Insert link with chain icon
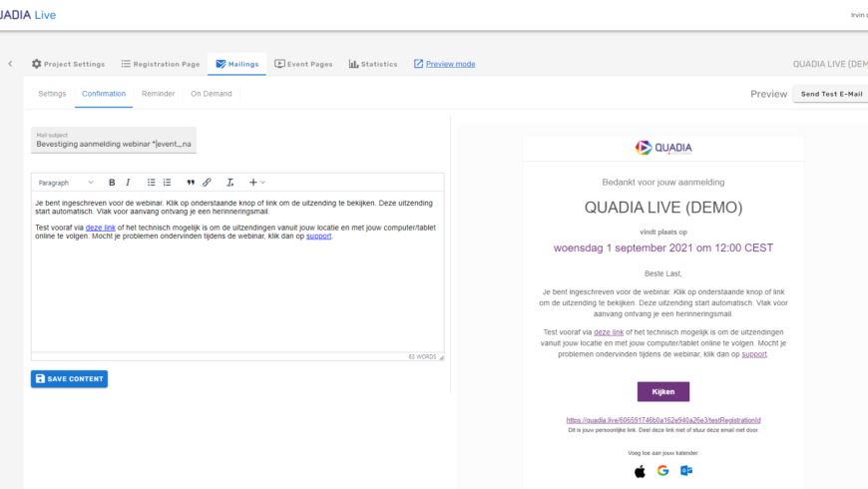This screenshot has width=868, height=489. click(207, 183)
